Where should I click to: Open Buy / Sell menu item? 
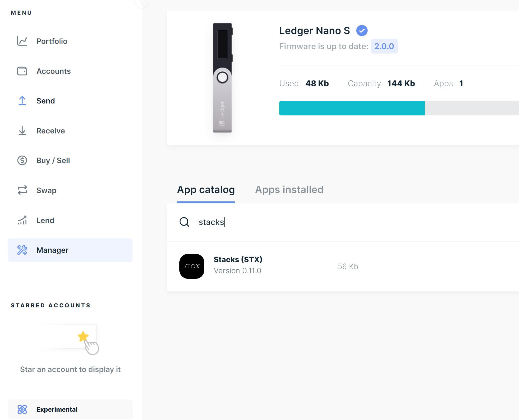tap(70, 160)
